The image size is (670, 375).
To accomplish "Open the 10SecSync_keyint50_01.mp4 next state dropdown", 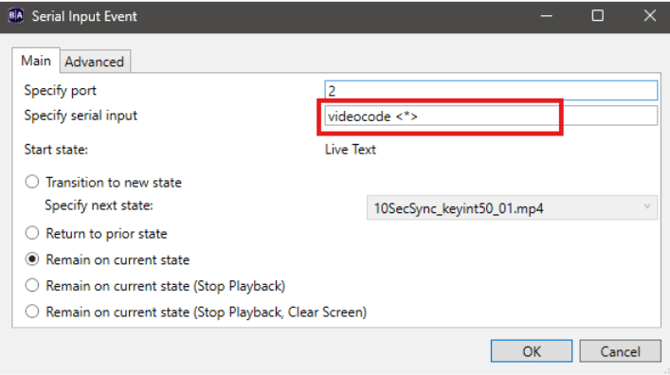I will tap(512, 208).
